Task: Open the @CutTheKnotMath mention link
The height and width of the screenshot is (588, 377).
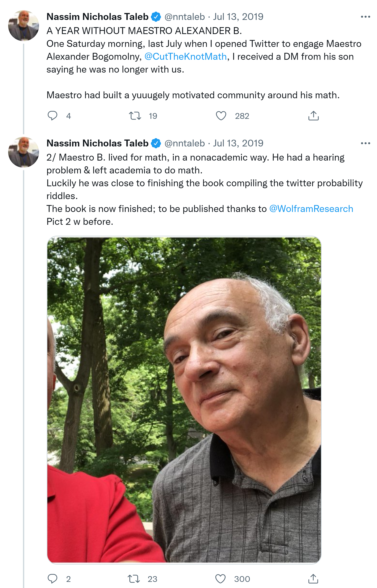Action: pos(186,57)
